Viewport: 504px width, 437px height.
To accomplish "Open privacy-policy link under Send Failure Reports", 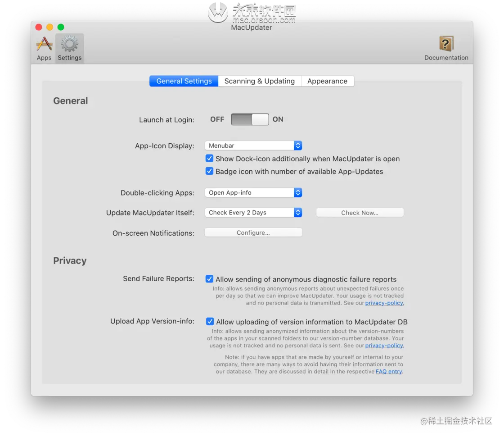I will pos(384,303).
